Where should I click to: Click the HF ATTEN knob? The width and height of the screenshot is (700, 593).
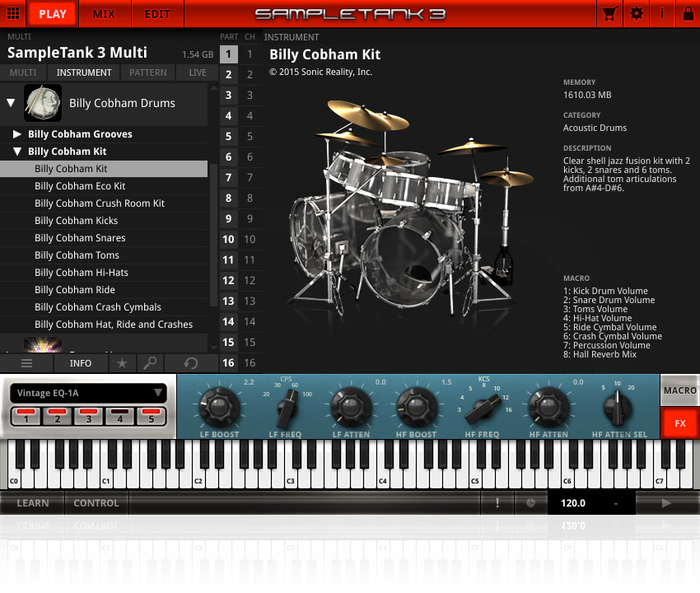point(548,407)
